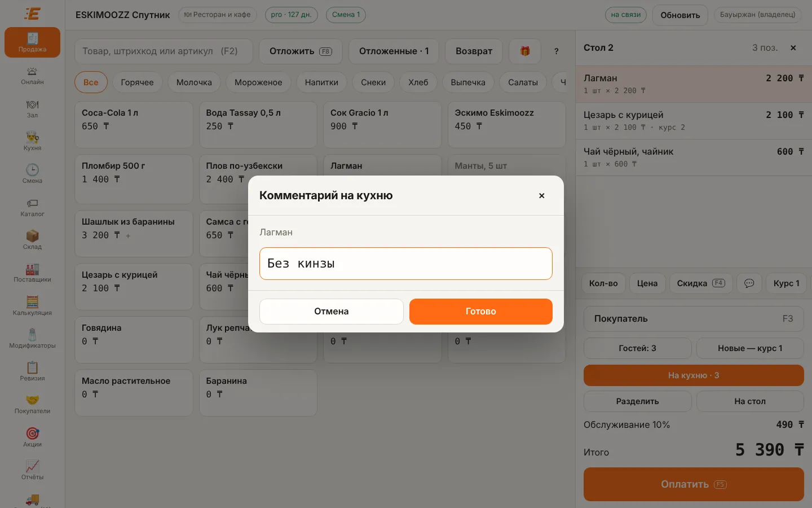
Task: Open the Акции promotions section
Action: click(32, 438)
